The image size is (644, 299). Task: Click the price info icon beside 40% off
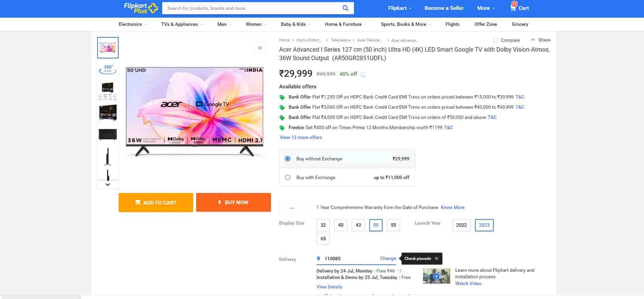(x=363, y=75)
